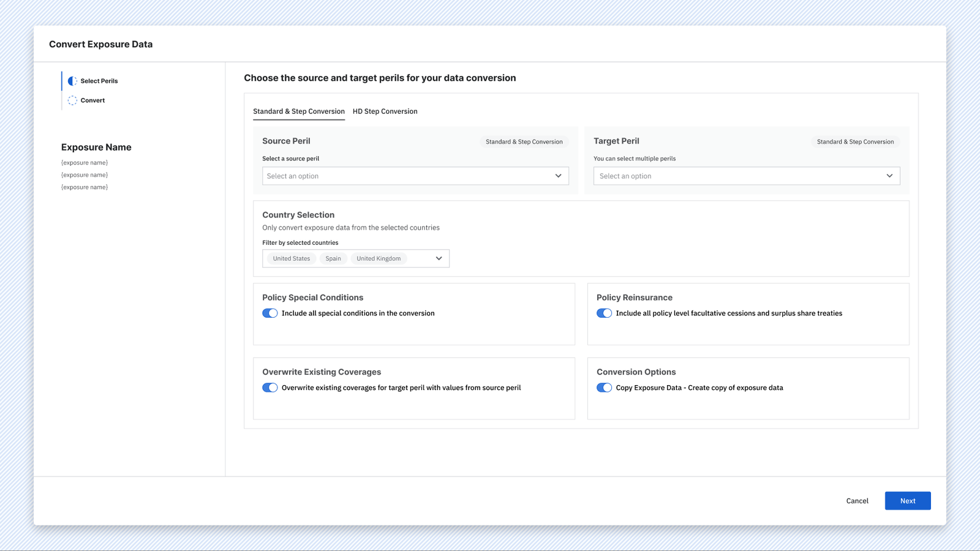Click the Country Selection heading
980x551 pixels.
pos(298,215)
